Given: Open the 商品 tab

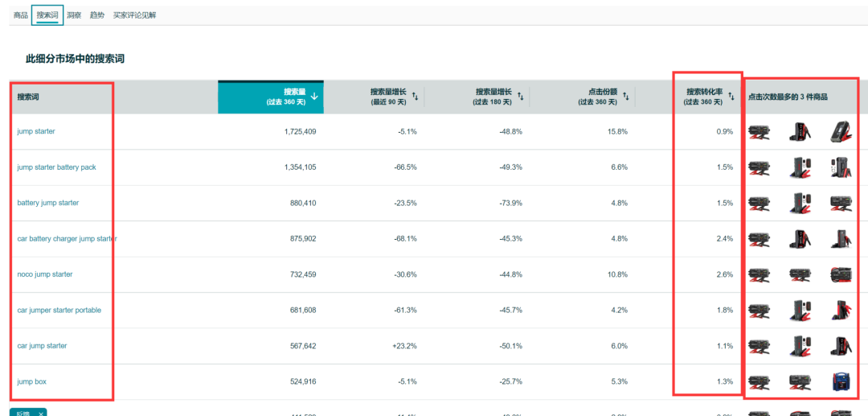Looking at the screenshot, I should (x=20, y=15).
